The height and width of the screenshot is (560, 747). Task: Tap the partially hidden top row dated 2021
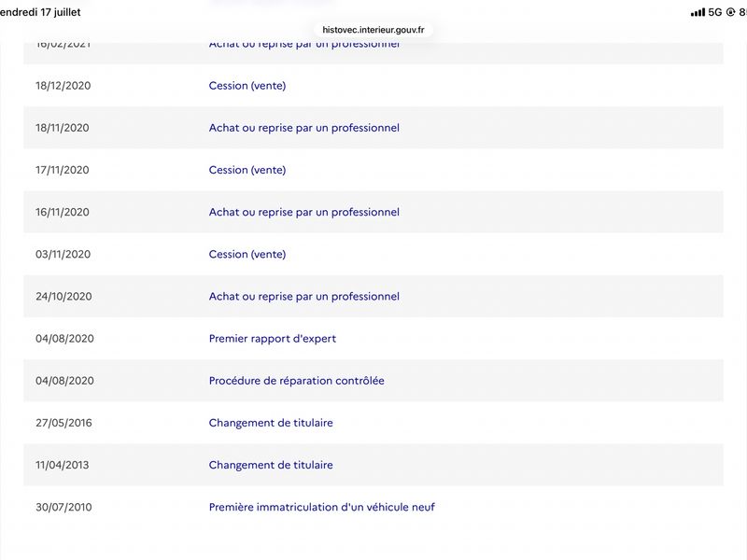click(x=373, y=53)
